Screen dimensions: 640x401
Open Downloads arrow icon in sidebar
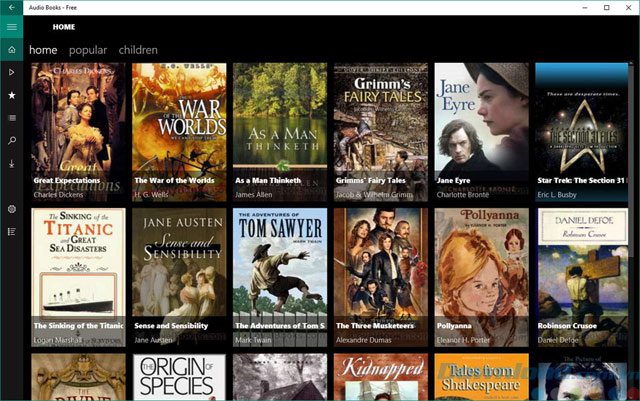point(11,164)
